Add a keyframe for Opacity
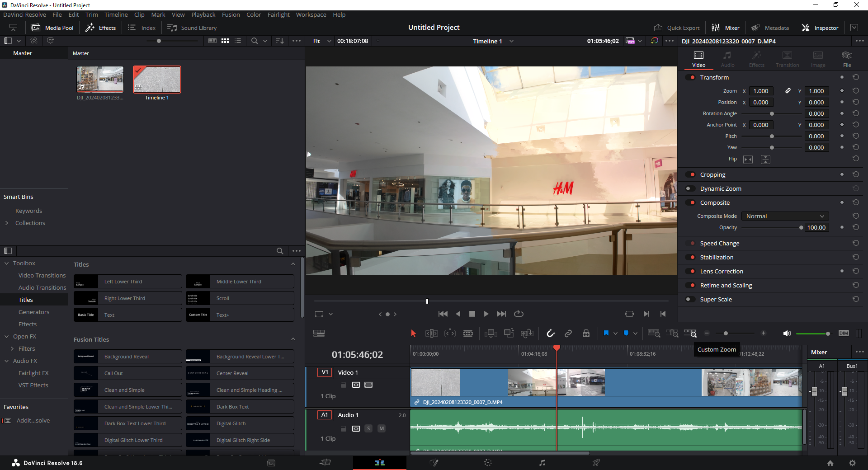 (x=842, y=227)
